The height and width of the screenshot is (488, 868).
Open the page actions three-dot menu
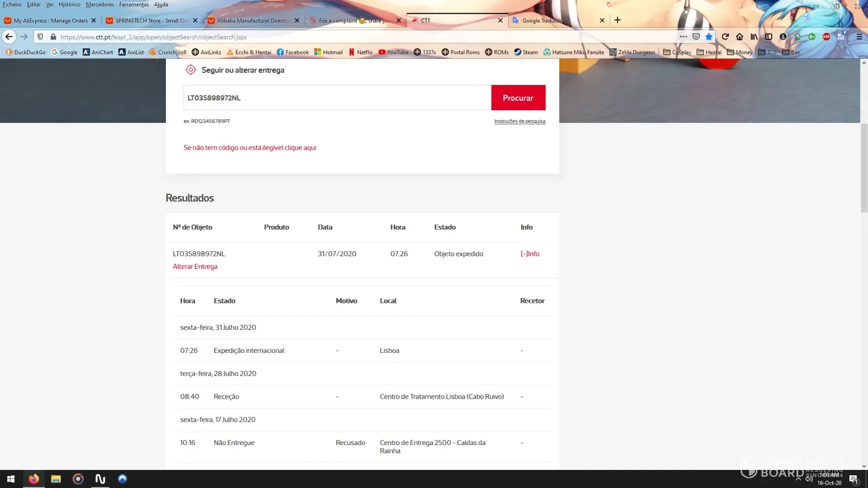click(x=683, y=37)
